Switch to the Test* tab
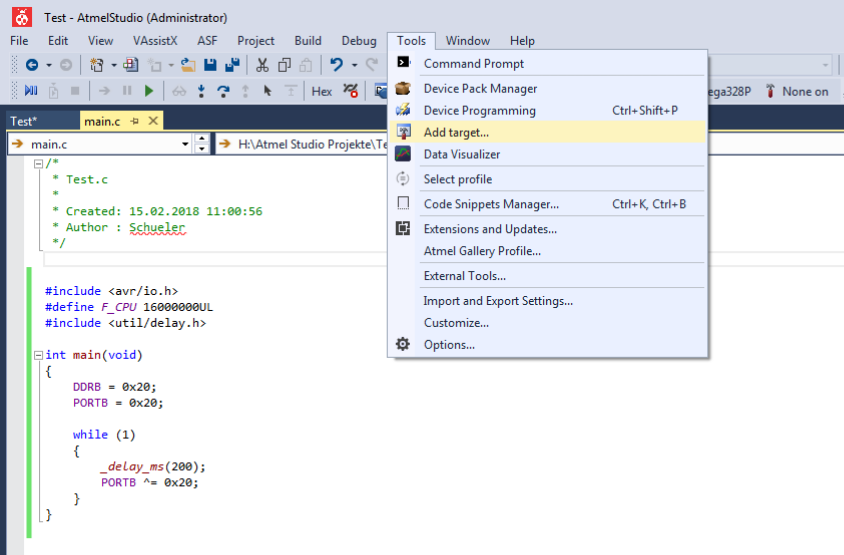The height and width of the screenshot is (555, 844). pos(24,121)
